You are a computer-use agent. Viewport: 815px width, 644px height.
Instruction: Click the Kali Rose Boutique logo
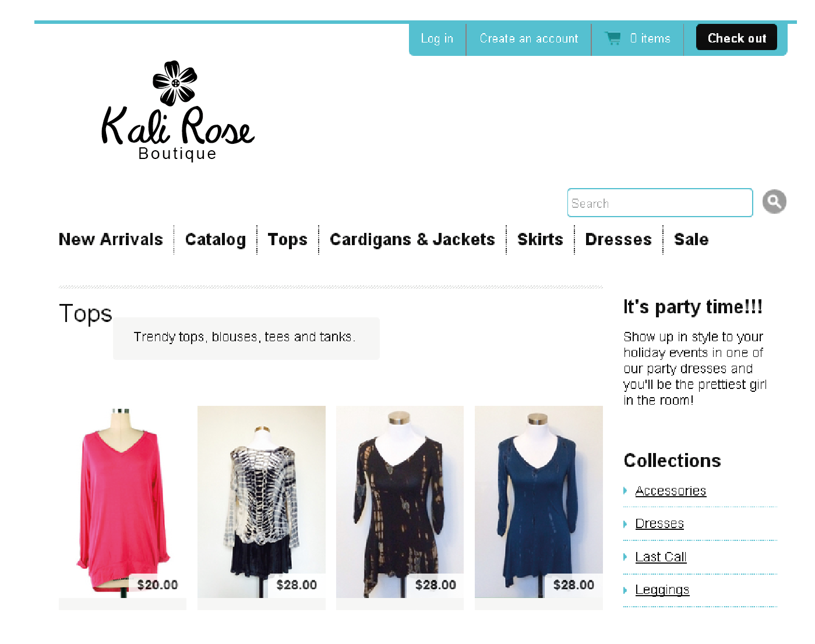(178, 112)
